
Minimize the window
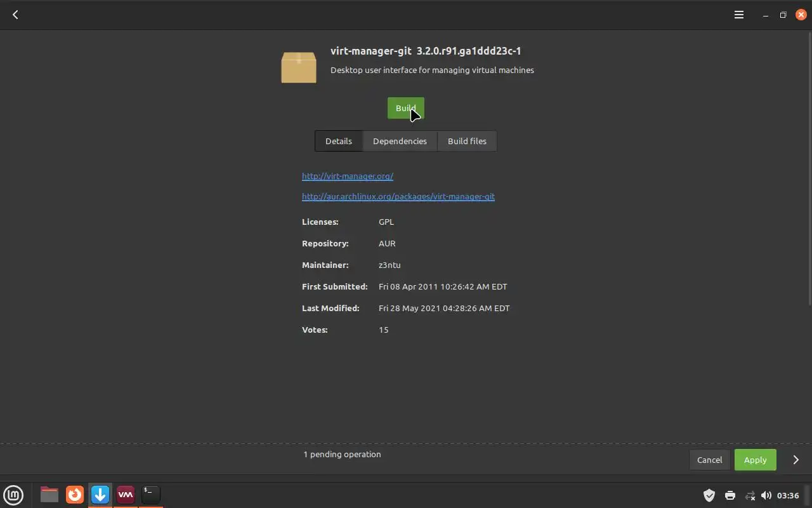pyautogui.click(x=766, y=15)
